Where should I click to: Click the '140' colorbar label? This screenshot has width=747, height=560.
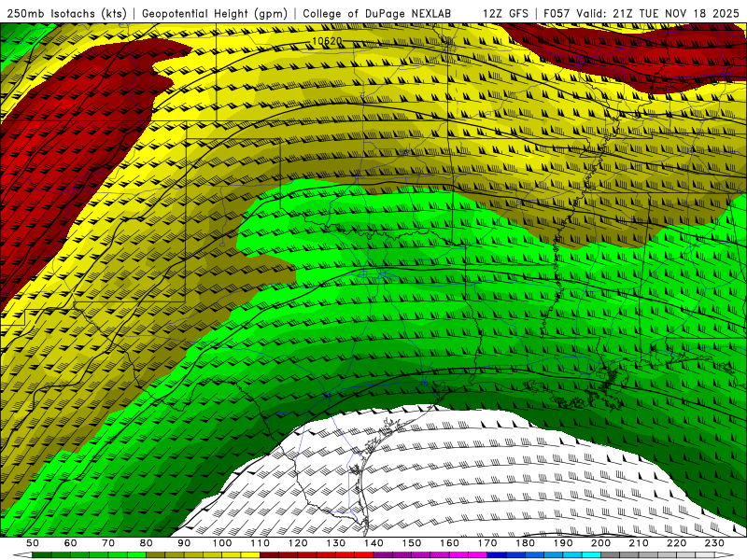pyautogui.click(x=373, y=543)
